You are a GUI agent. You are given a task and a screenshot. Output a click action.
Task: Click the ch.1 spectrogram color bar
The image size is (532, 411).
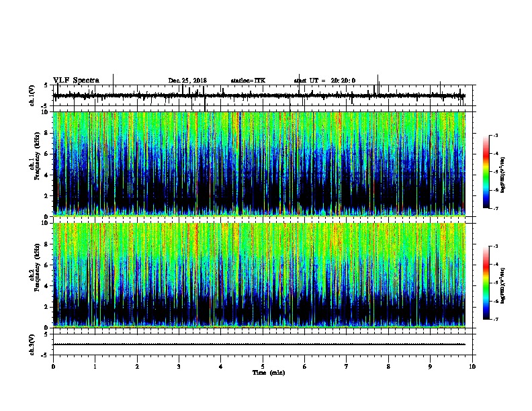point(486,172)
